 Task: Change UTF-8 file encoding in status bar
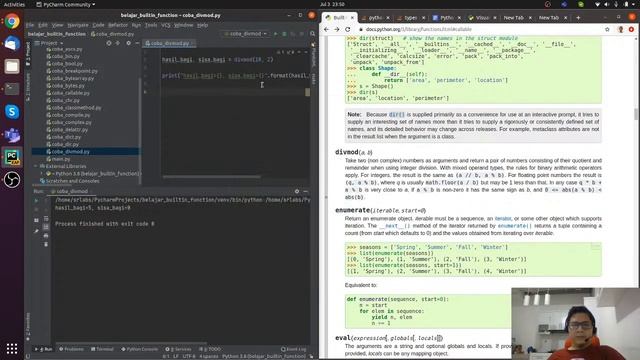point(189,356)
